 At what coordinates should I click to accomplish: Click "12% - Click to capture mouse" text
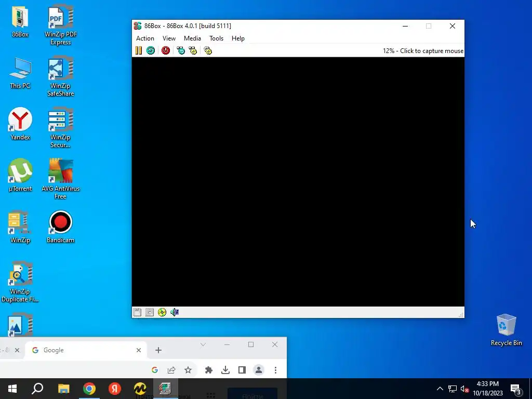423,51
